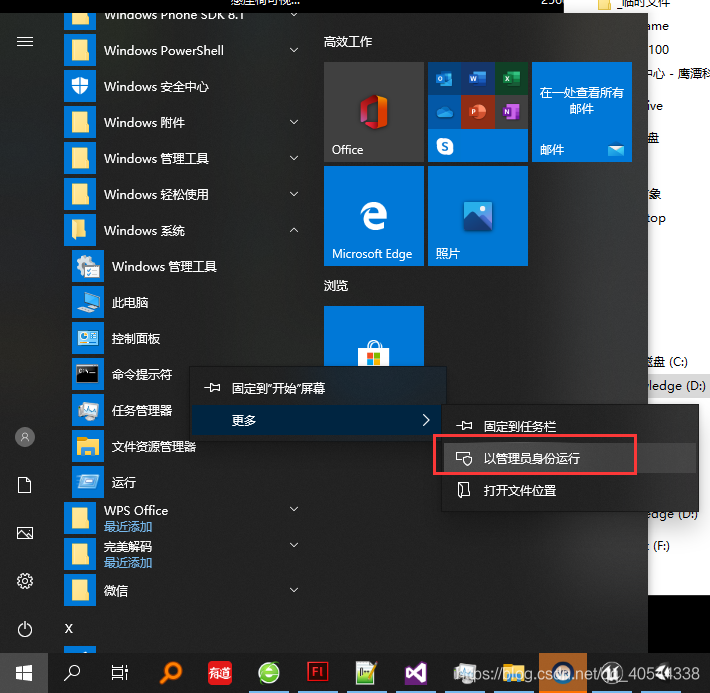Click the 浏览 group heading

tap(336, 286)
